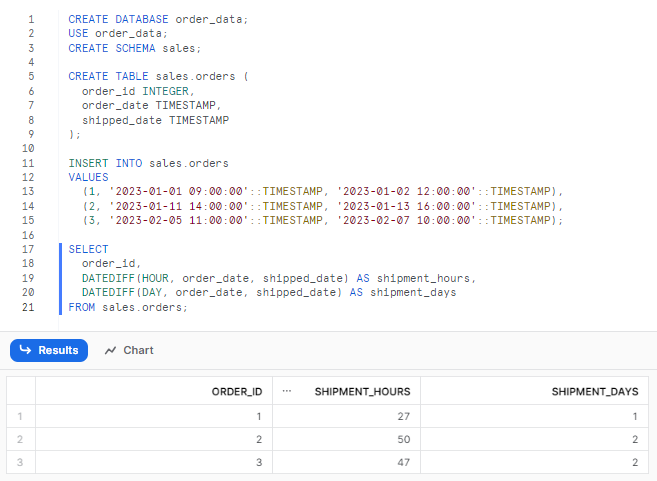Viewport: 657px width, 481px height.
Task: Click line number 17 in editor gutter
Action: tap(27, 249)
